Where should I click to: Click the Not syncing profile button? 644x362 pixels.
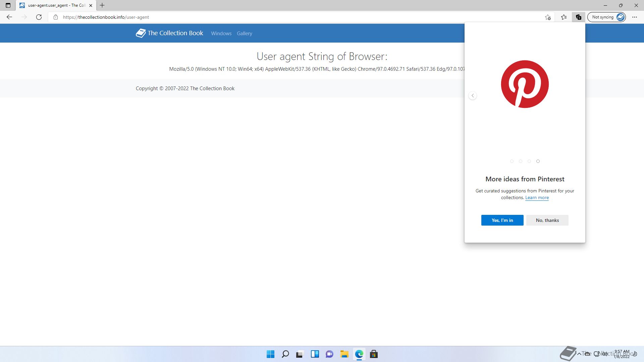[x=606, y=17]
